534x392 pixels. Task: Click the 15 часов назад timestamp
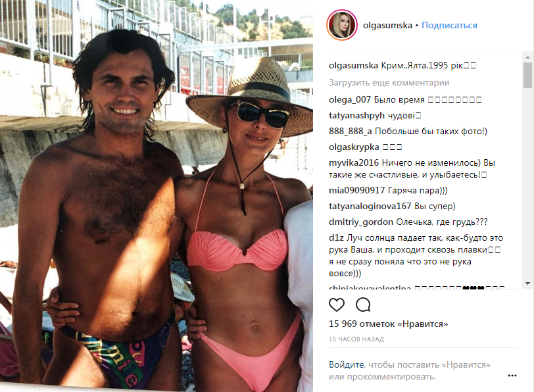pyautogui.click(x=356, y=339)
